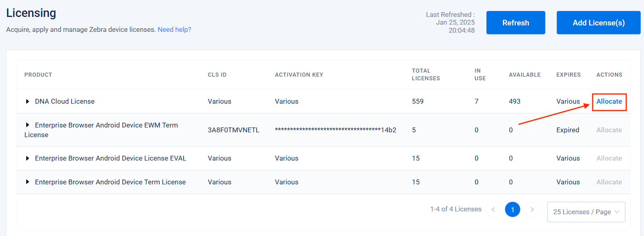
Task: Click the Product column header
Action: [x=38, y=75]
